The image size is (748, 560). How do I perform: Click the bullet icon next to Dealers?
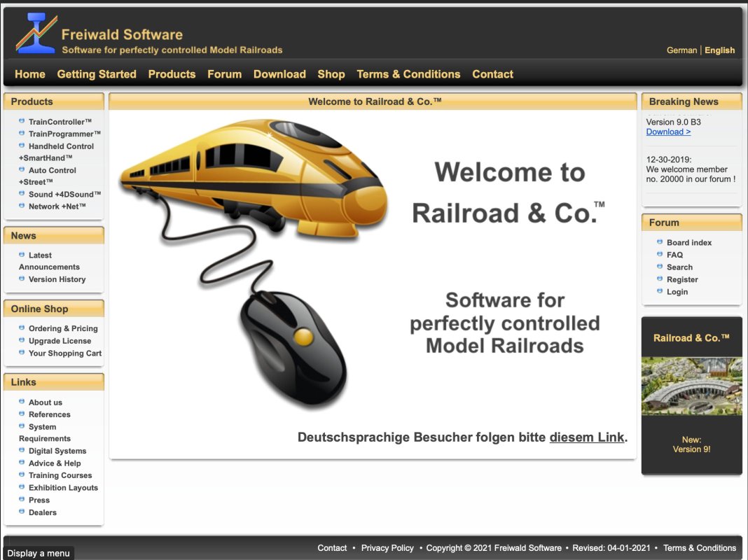click(22, 512)
